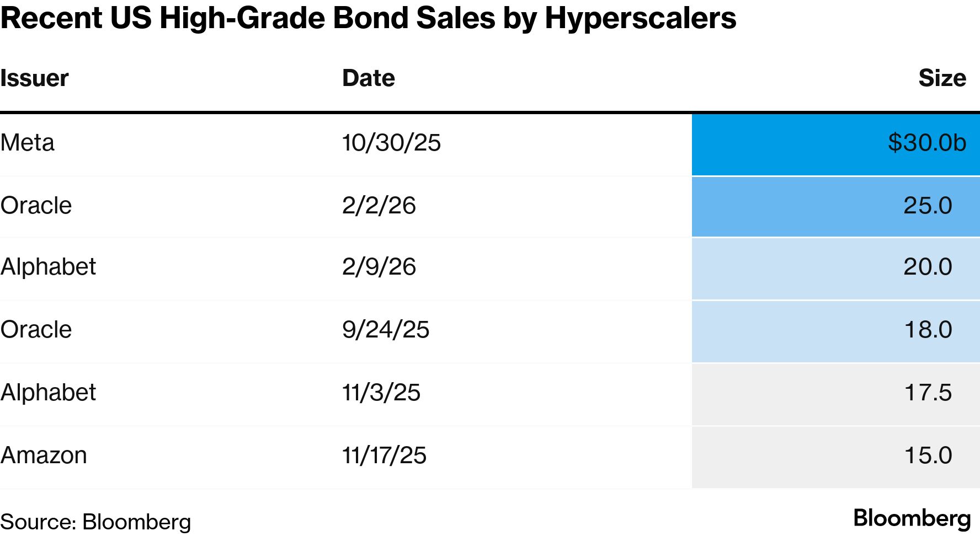Click the Meta issuer cell
The width and height of the screenshot is (980, 536).
coord(28,143)
